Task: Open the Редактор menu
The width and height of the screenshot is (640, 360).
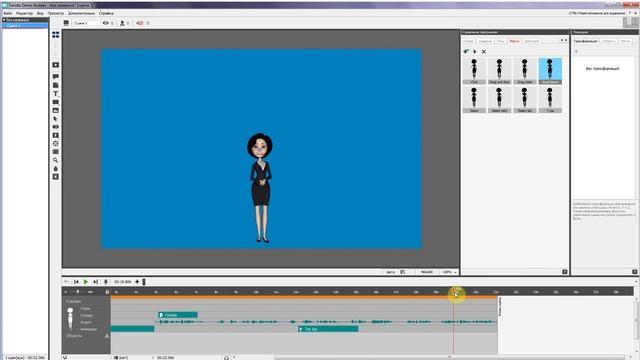Action: click(x=24, y=13)
